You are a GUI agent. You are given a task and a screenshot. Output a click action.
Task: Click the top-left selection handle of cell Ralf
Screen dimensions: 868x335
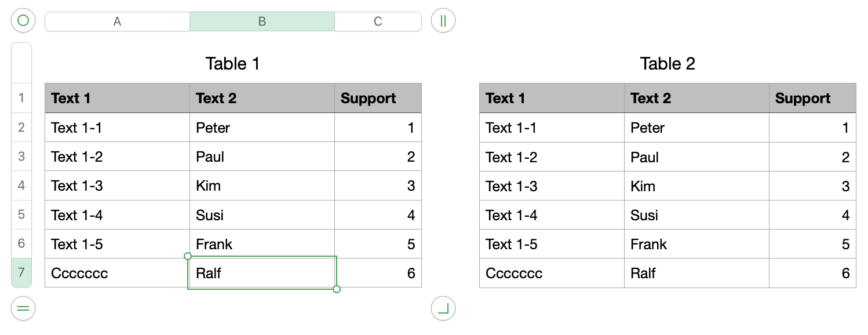coord(187,256)
